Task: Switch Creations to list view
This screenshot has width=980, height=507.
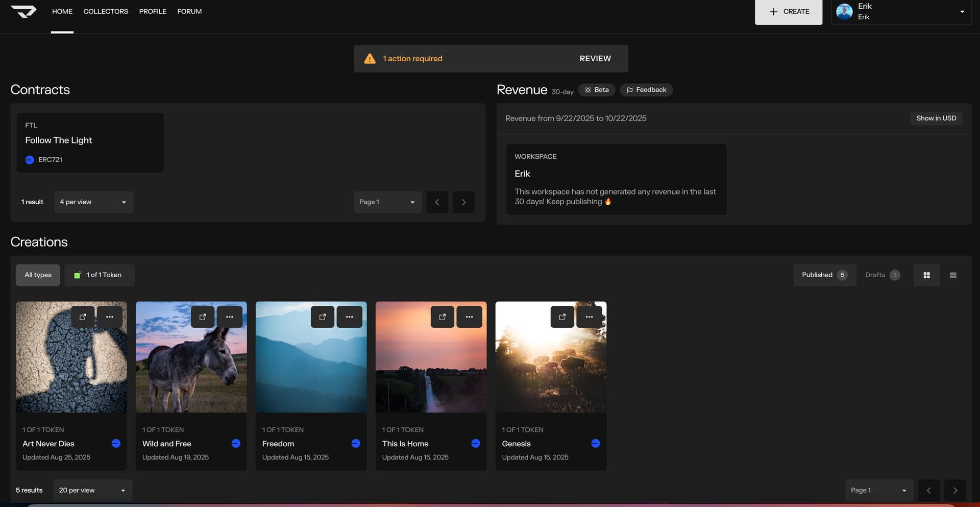Action: [x=953, y=275]
